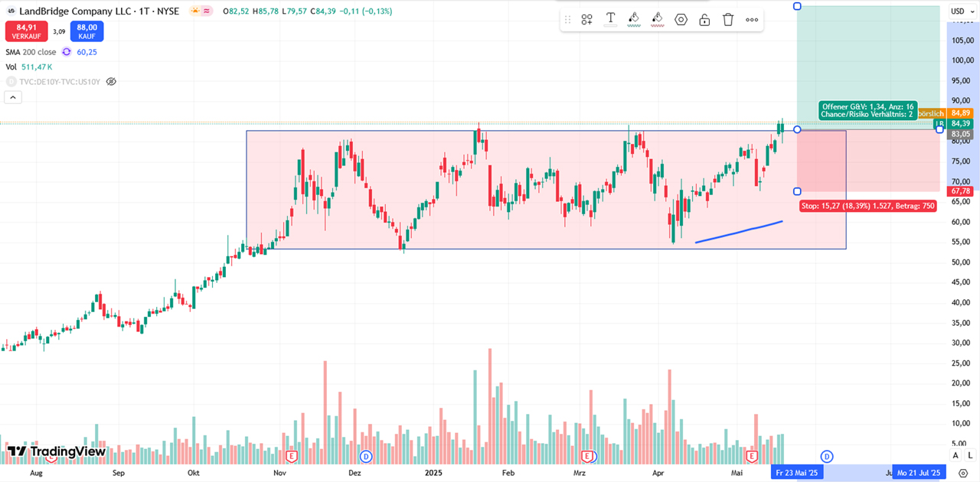Click the earnings 'E' marker near Mai
The height and width of the screenshot is (482, 980).
pos(752,456)
